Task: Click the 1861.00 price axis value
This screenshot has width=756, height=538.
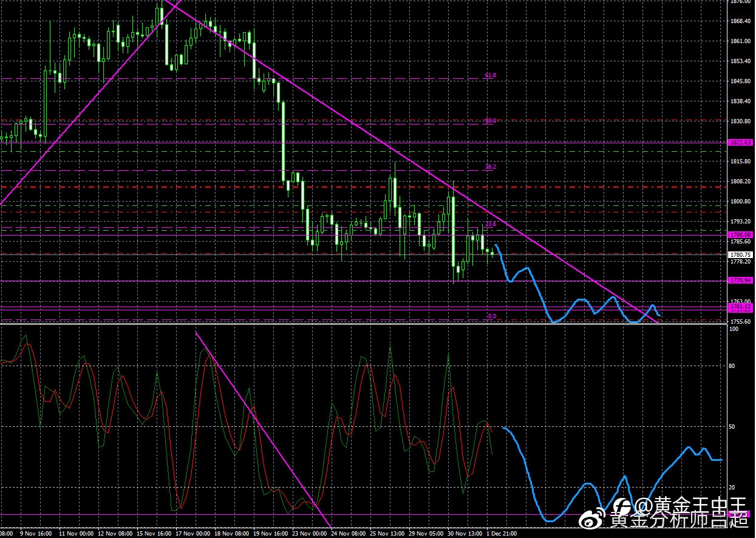Action: [x=740, y=41]
